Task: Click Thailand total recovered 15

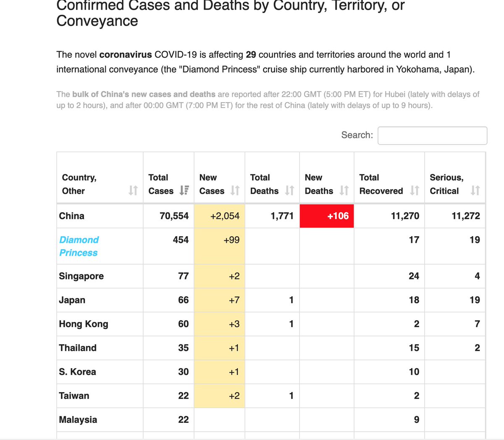Action: (414, 348)
